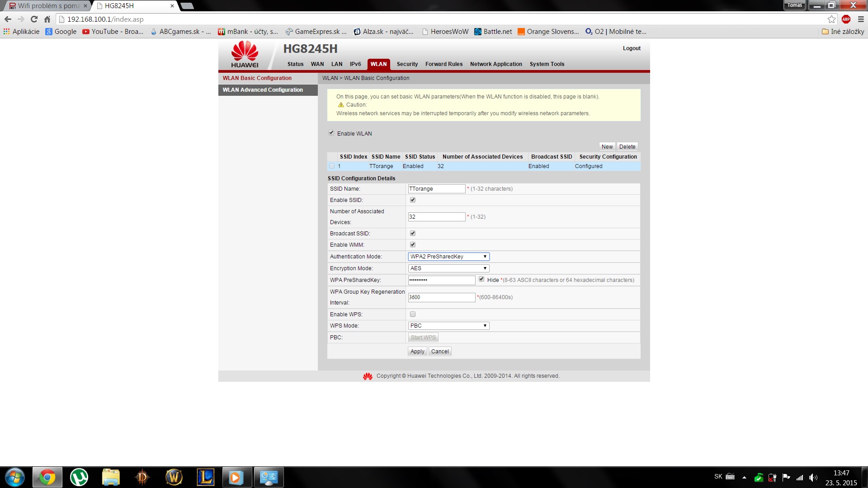Enable the WPS checkbox

click(x=412, y=314)
